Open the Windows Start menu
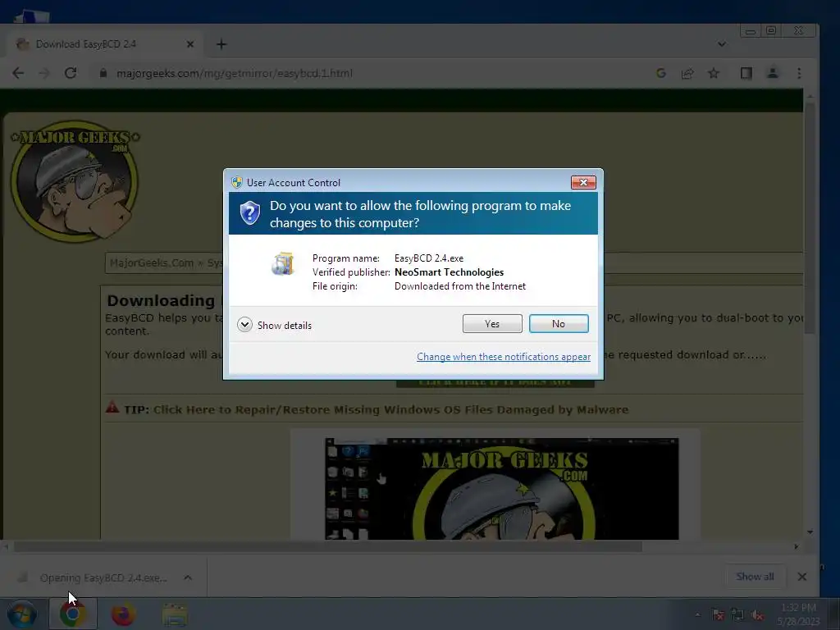 [21, 614]
